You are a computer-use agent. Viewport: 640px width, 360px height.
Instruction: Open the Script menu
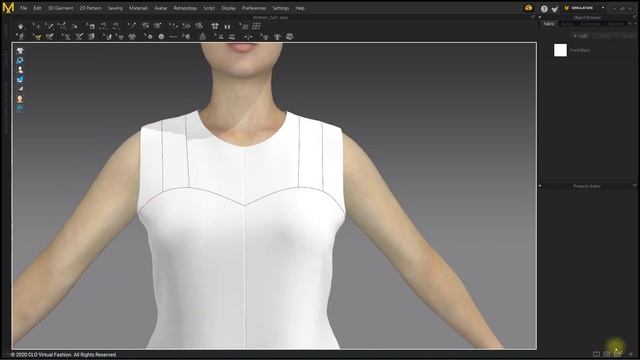click(209, 8)
